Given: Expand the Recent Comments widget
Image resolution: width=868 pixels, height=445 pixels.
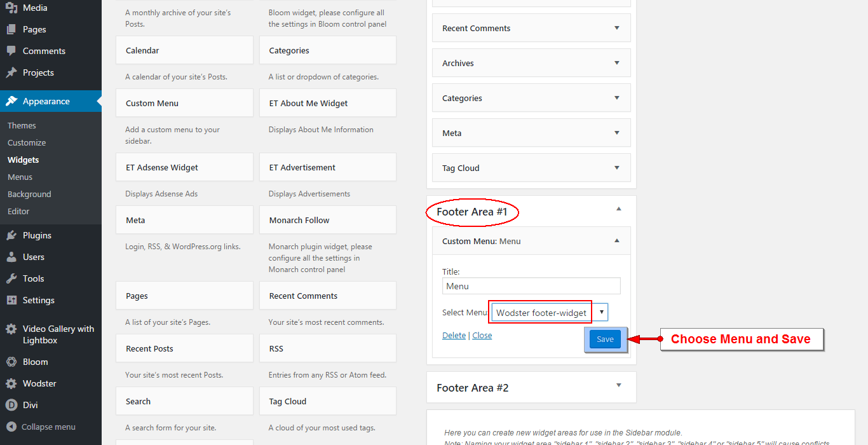Looking at the screenshot, I should tap(616, 28).
